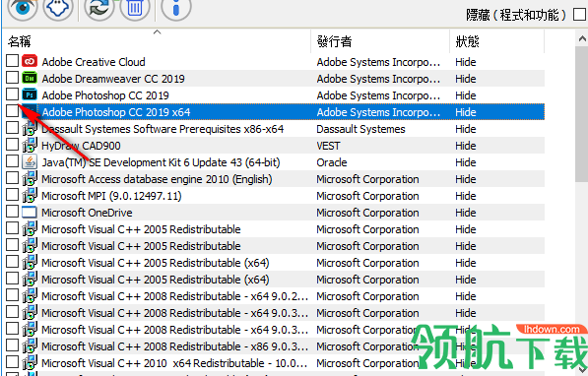588x376 pixels.
Task: Click the icon of Visual C++ 2010 x64 row
Action: tap(30, 363)
